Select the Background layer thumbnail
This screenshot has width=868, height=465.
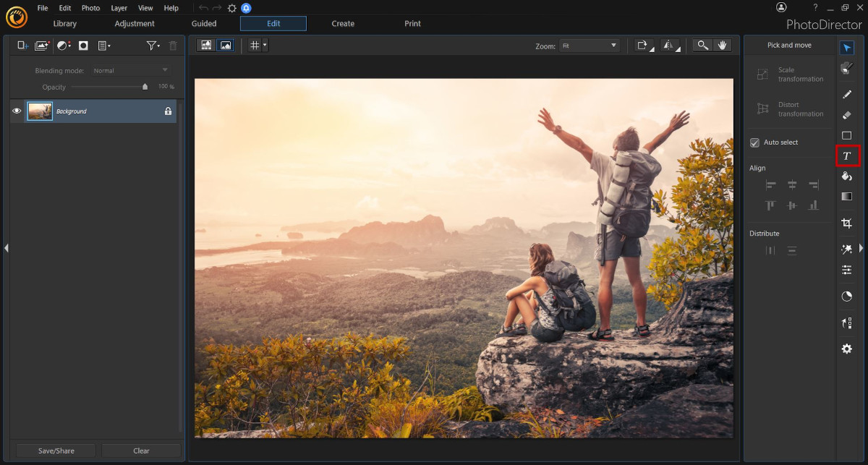[x=40, y=111]
